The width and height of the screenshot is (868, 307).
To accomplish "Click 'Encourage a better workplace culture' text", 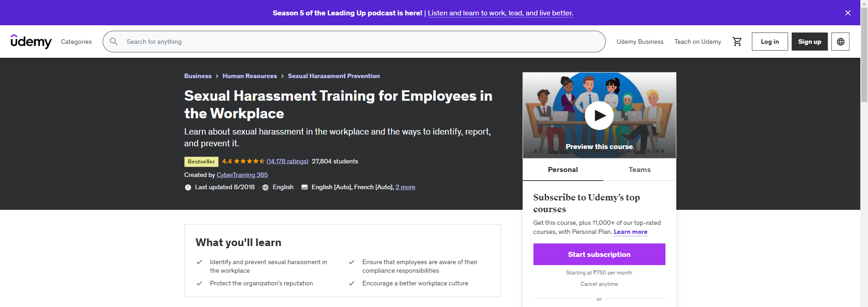I will click(x=415, y=283).
